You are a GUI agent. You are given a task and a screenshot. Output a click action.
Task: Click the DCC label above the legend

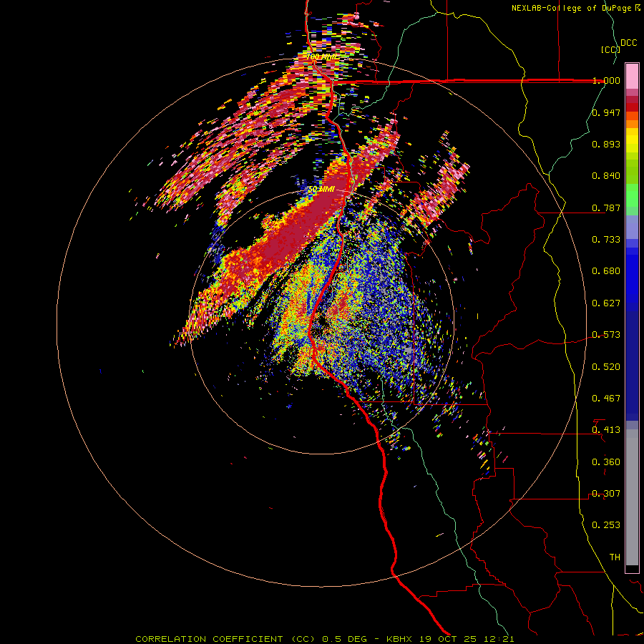[x=628, y=43]
